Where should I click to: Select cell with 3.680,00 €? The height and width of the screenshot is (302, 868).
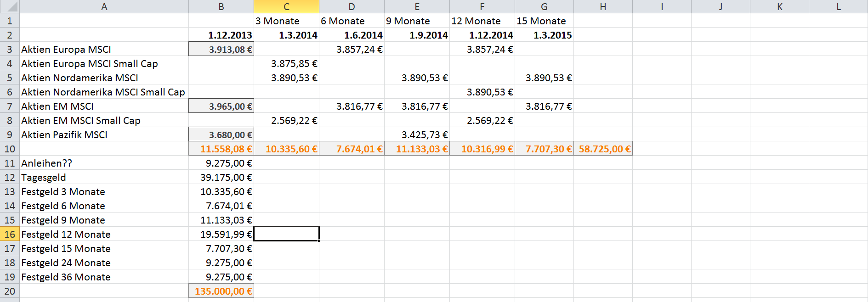point(221,134)
